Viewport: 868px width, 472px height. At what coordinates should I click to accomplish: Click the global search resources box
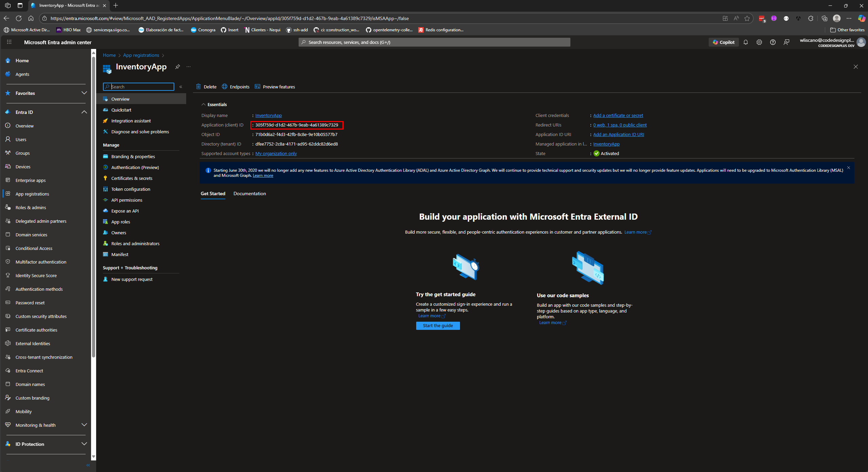point(434,42)
